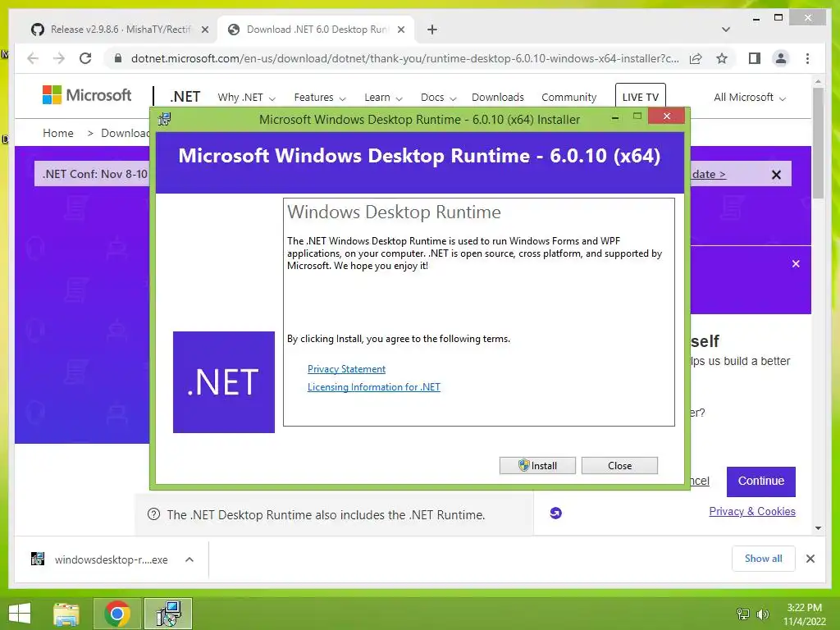This screenshot has height=630, width=840.
Task: Open File Explorer from the taskbar
Action: click(x=66, y=614)
